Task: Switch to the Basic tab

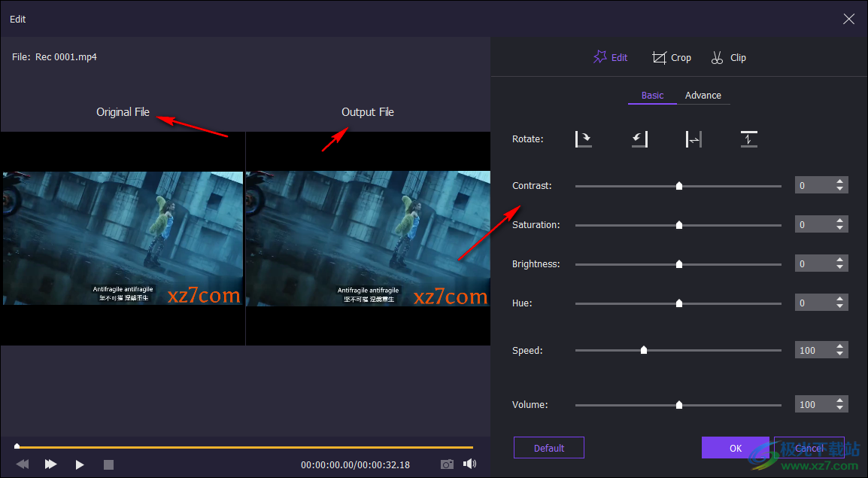Action: [x=652, y=96]
